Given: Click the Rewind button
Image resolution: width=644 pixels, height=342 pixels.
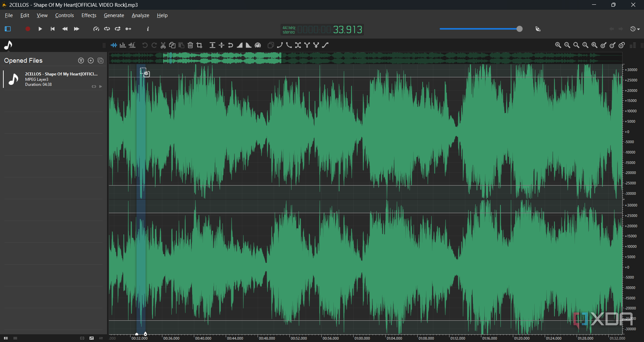Looking at the screenshot, I should [65, 29].
